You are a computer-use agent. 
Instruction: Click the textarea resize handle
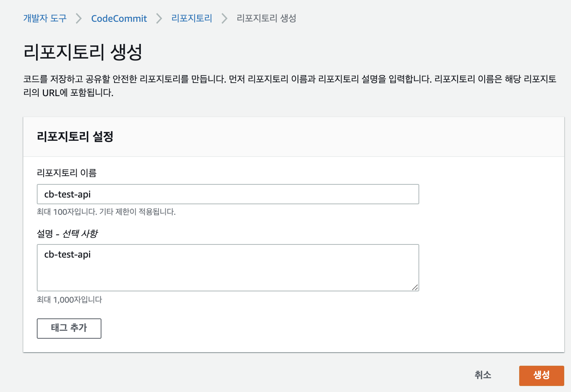pos(415,287)
